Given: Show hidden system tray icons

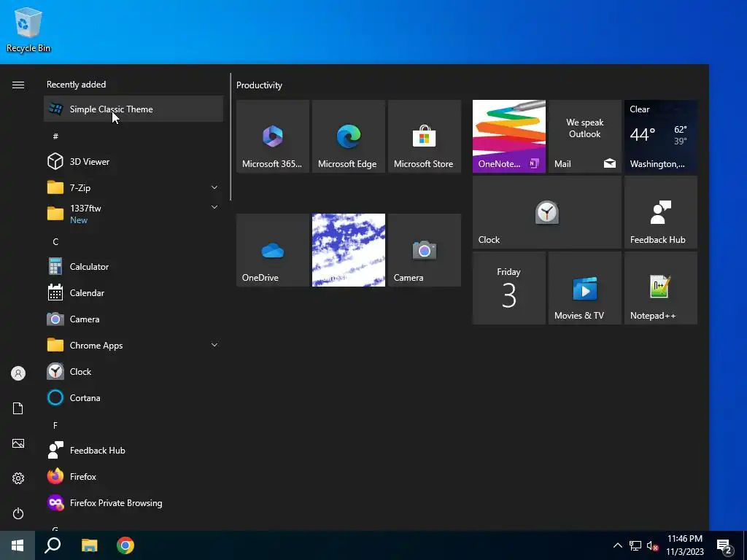Looking at the screenshot, I should tap(617, 545).
